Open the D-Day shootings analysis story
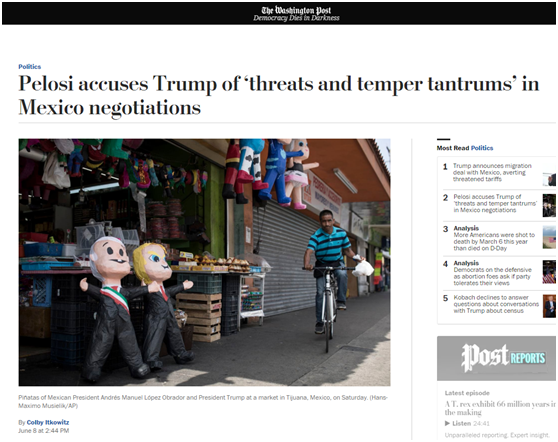This screenshot has width=558, height=442. tap(494, 238)
